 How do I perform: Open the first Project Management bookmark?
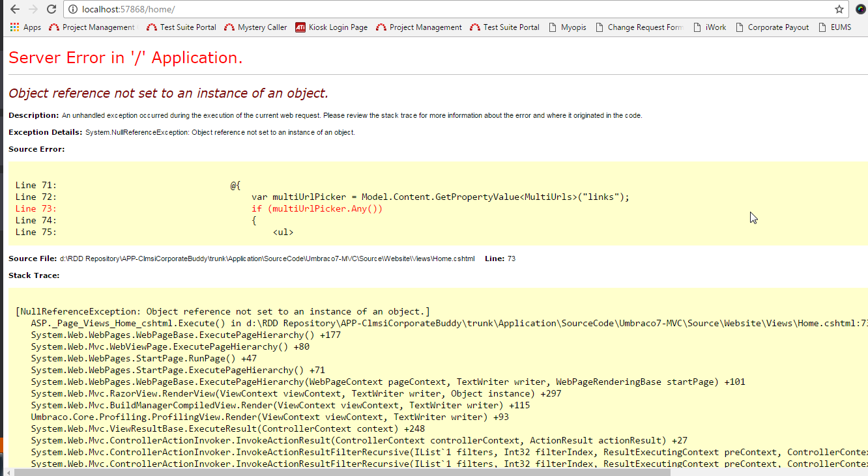coord(91,27)
